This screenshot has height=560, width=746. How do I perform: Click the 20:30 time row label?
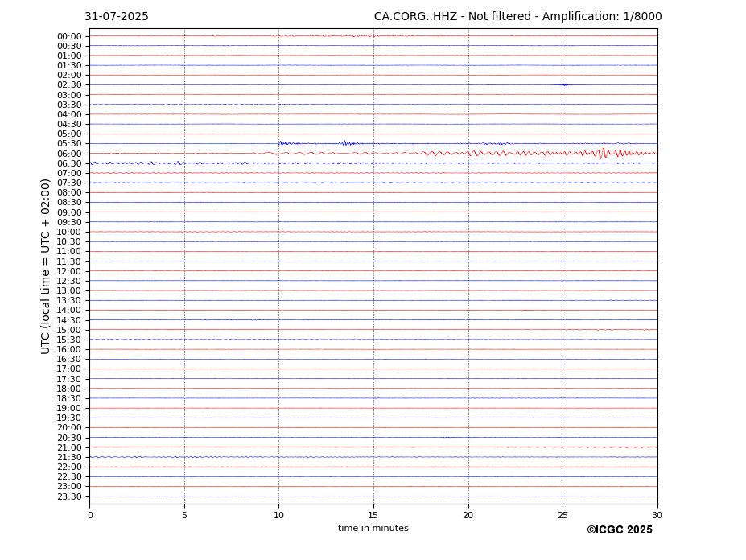[69, 438]
